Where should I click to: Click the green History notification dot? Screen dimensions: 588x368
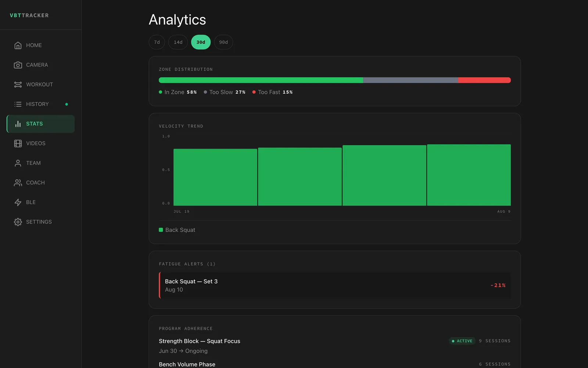click(67, 104)
